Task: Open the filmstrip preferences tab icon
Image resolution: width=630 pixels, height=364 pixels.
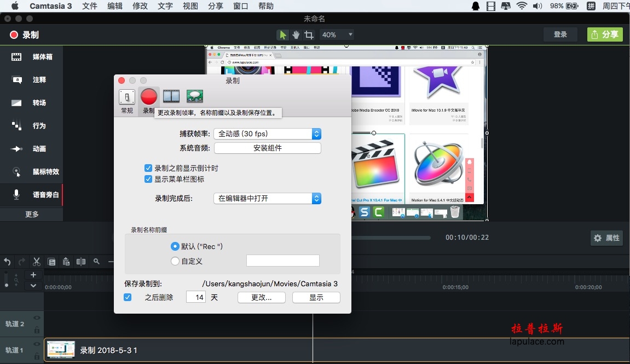Action: click(x=171, y=96)
